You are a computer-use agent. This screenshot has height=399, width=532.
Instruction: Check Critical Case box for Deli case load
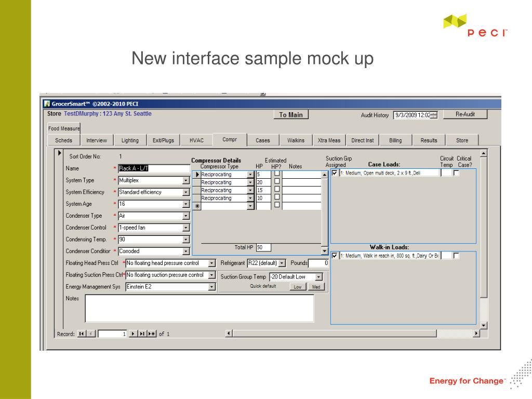click(x=456, y=172)
